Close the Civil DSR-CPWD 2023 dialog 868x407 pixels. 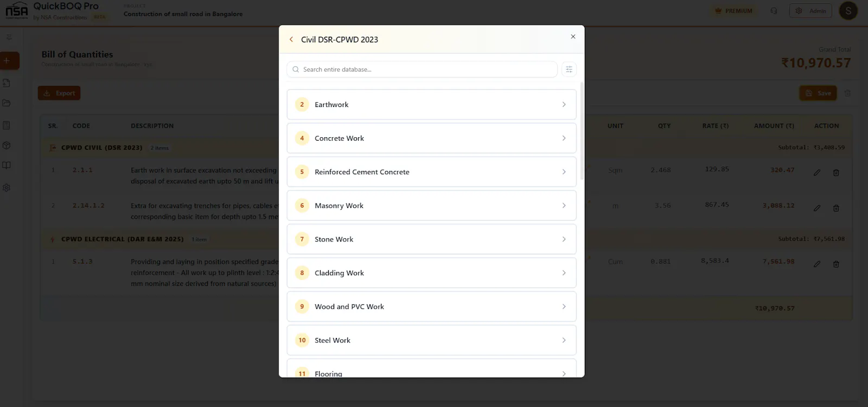pos(573,36)
